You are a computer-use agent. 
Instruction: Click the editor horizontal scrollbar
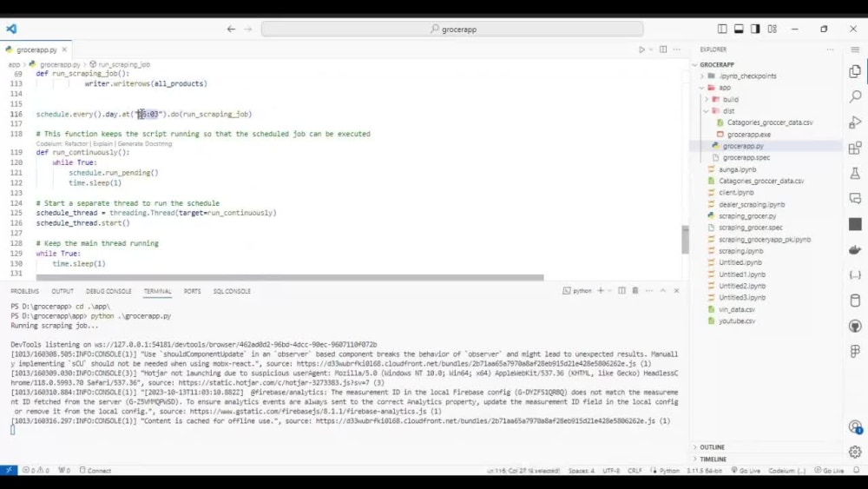pos(290,277)
